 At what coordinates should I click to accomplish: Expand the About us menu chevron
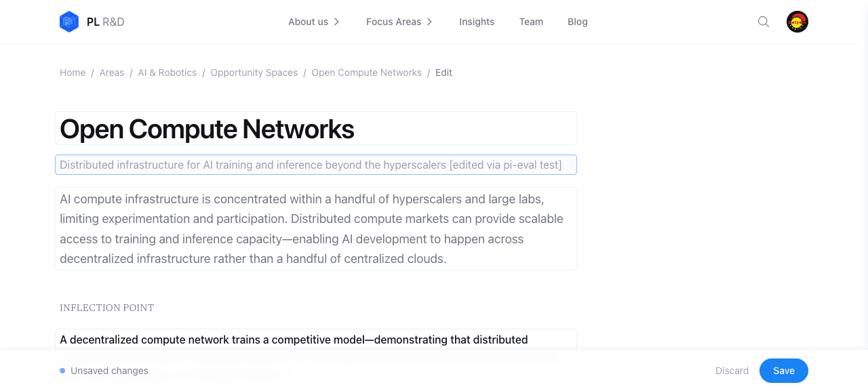pos(336,22)
